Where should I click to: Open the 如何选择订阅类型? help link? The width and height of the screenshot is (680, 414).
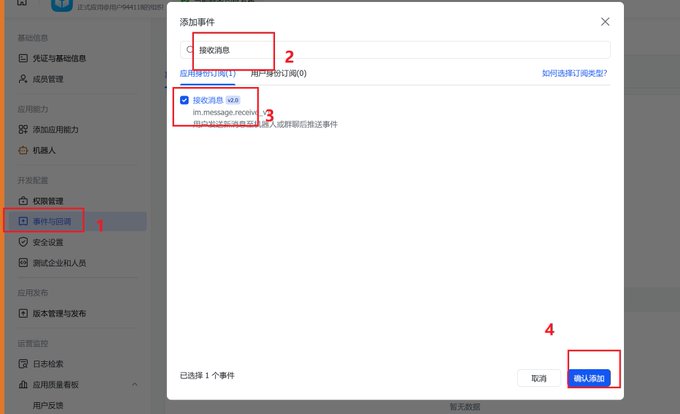(x=575, y=73)
